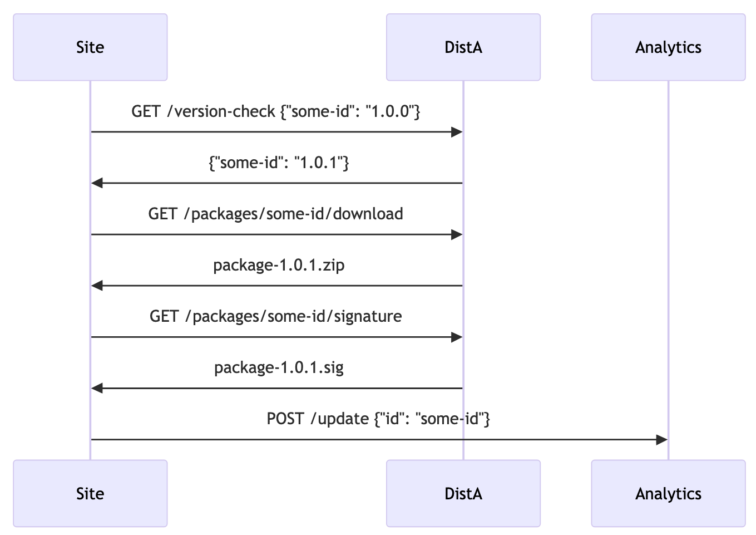Select the package-1.0.1.zip response label
This screenshot has height=535, width=756.
click(x=279, y=265)
